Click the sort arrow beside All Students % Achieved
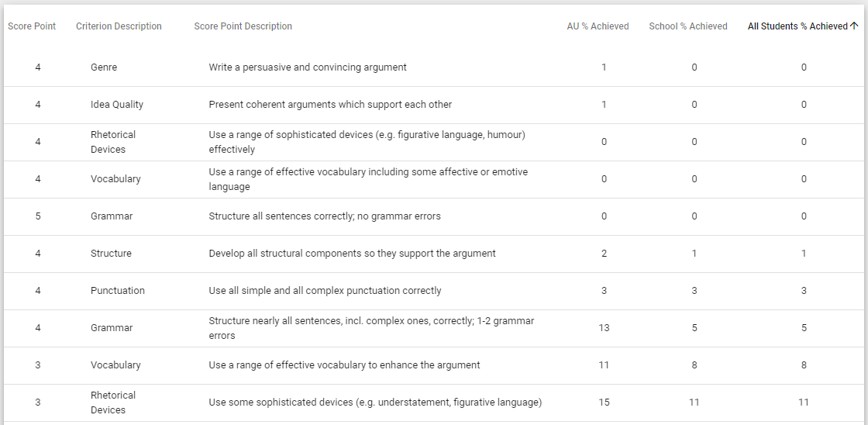The image size is (868, 425). (x=853, y=26)
